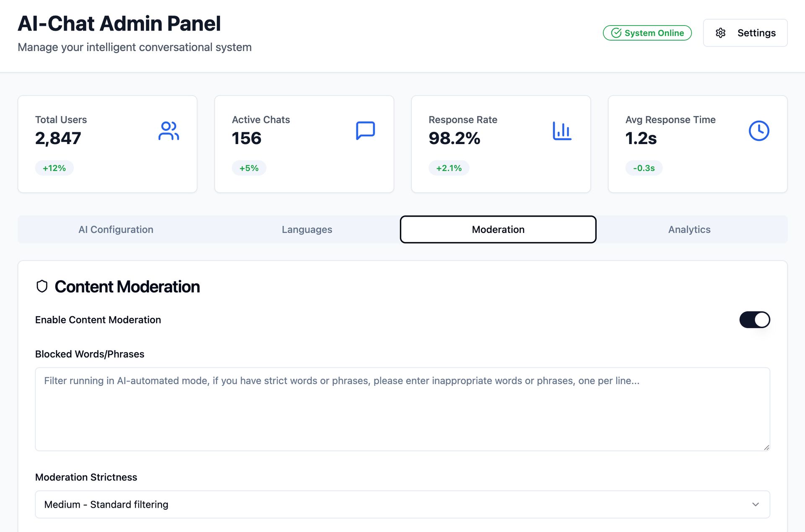Image resolution: width=805 pixels, height=532 pixels.
Task: Click the +12% users growth badge
Action: (x=54, y=168)
